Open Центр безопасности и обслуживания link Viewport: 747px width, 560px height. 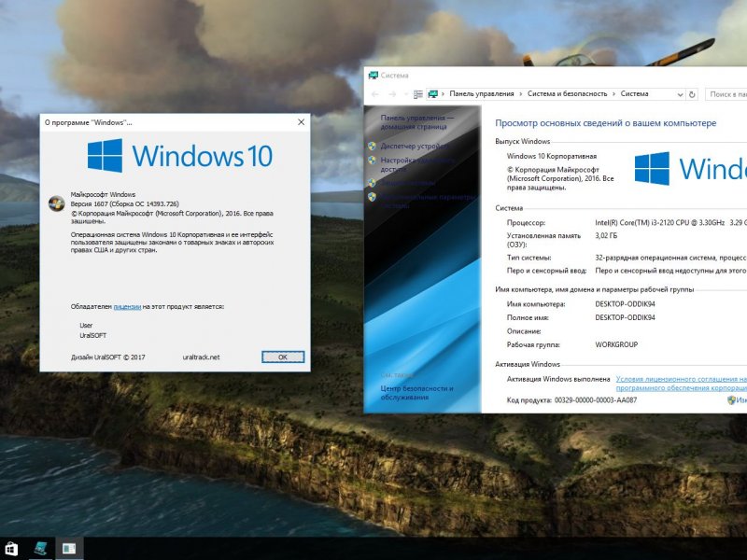pyautogui.click(x=416, y=393)
